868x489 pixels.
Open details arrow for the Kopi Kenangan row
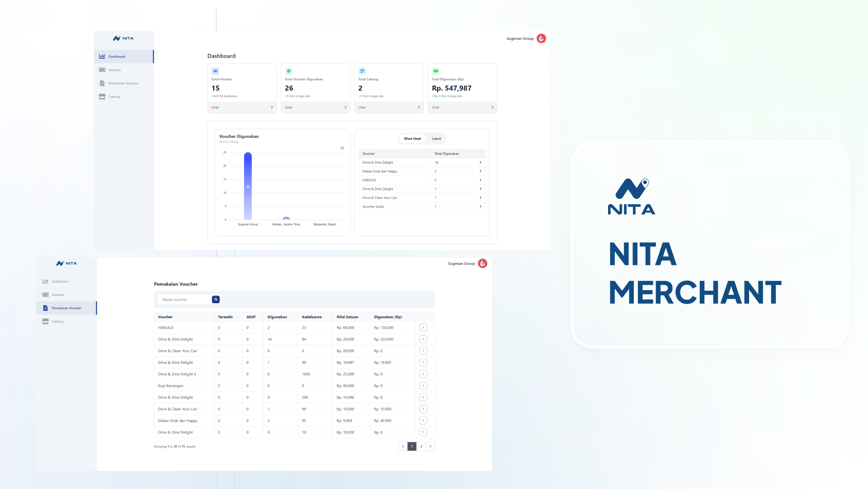tap(423, 386)
